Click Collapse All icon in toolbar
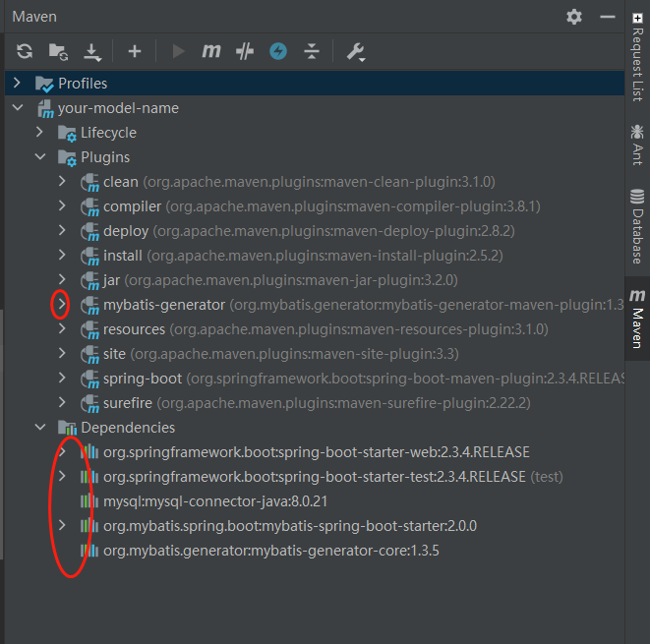 point(312,51)
